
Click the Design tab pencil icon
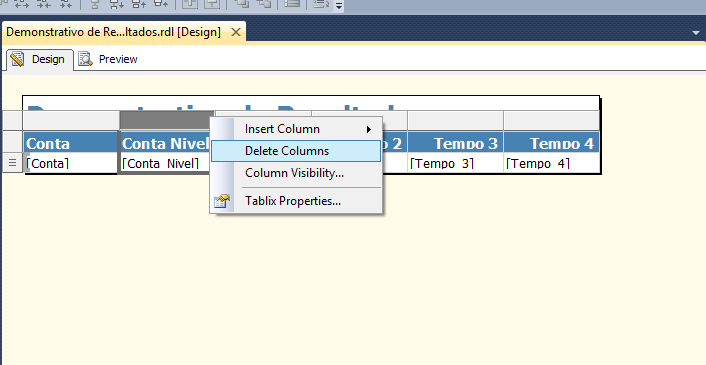[x=17, y=59]
